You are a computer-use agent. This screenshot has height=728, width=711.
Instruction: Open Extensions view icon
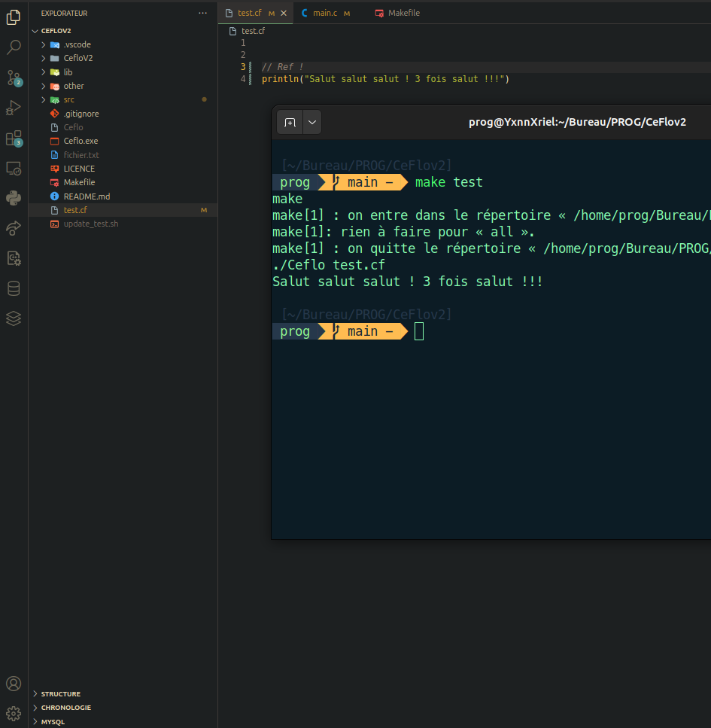(14, 138)
